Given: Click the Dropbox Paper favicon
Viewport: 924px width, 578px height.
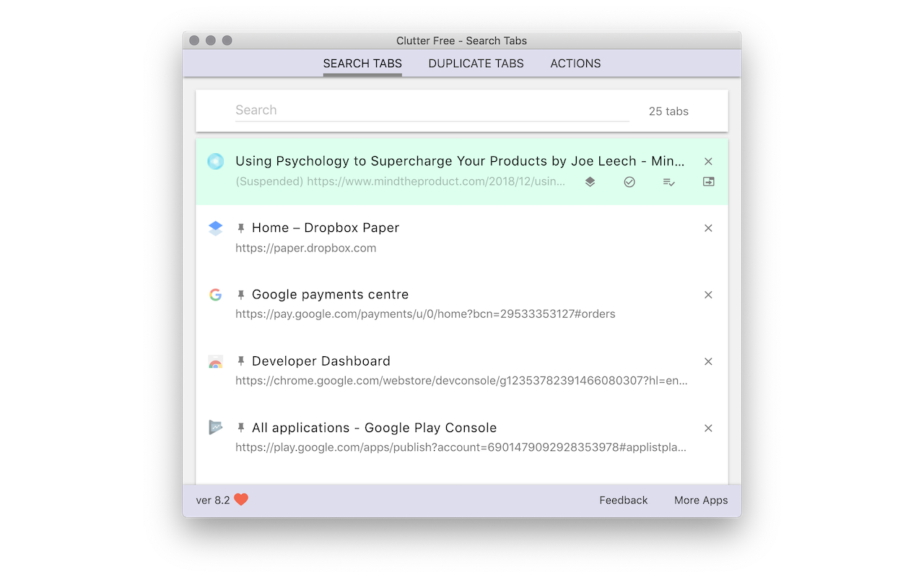Looking at the screenshot, I should tap(215, 228).
